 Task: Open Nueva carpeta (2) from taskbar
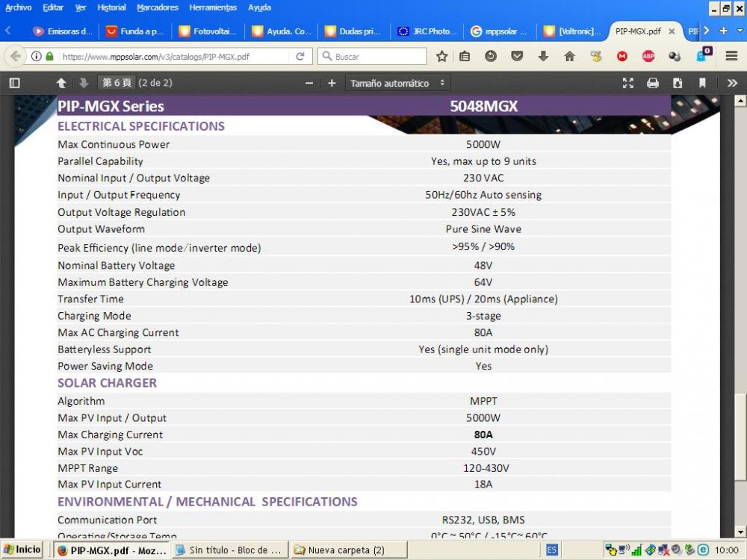coord(349,550)
